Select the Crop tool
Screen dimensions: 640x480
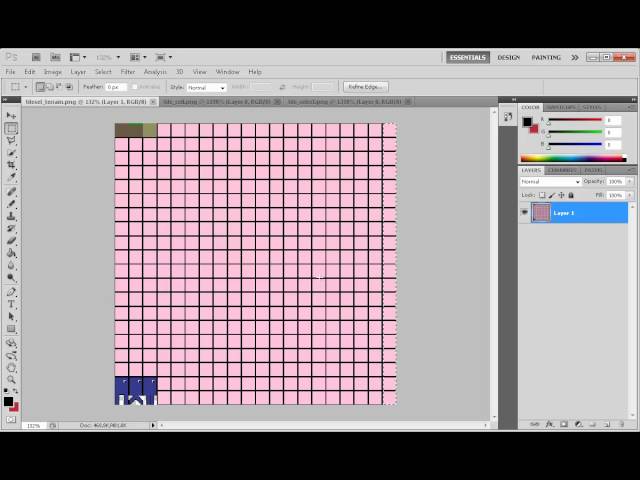pos(11,165)
